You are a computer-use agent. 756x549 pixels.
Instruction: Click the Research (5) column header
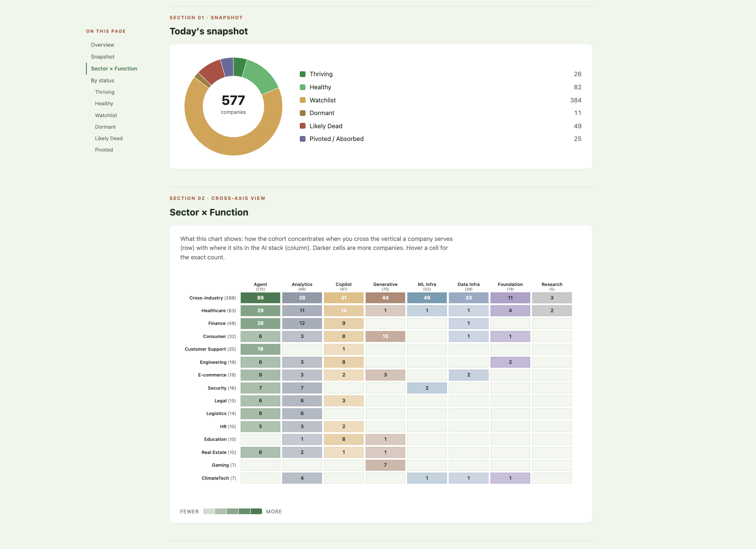pos(552,286)
